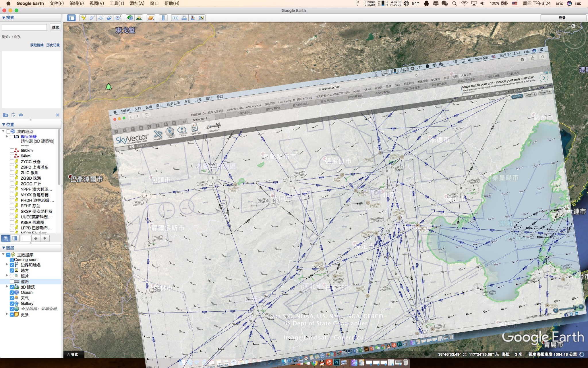The height and width of the screenshot is (368, 588).
Task: Click in the search text field
Action: (24, 27)
